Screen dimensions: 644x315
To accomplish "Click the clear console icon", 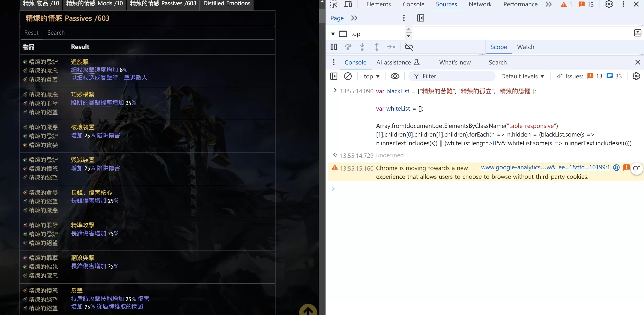I will [348, 76].
